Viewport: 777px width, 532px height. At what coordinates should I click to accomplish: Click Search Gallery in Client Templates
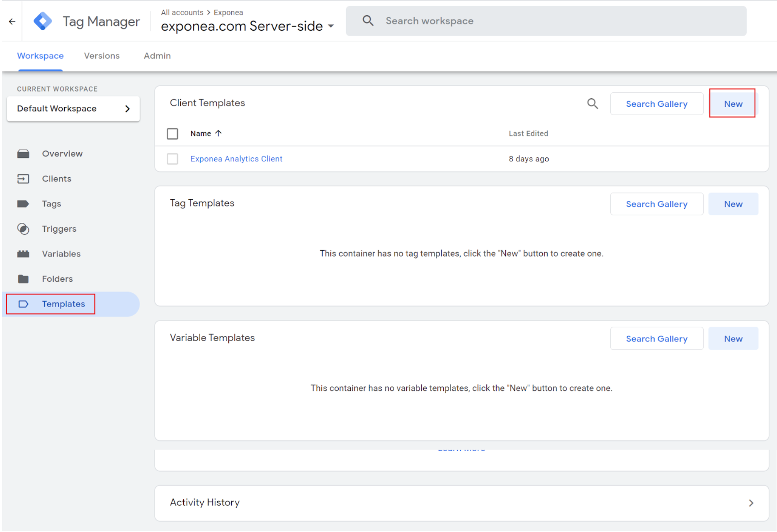(657, 104)
